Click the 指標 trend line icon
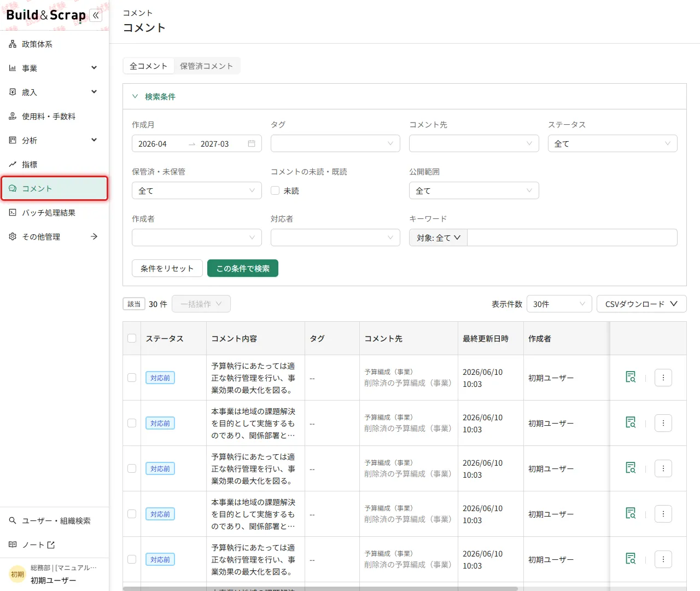Screen dimensions: 700x591 [x=13, y=165]
